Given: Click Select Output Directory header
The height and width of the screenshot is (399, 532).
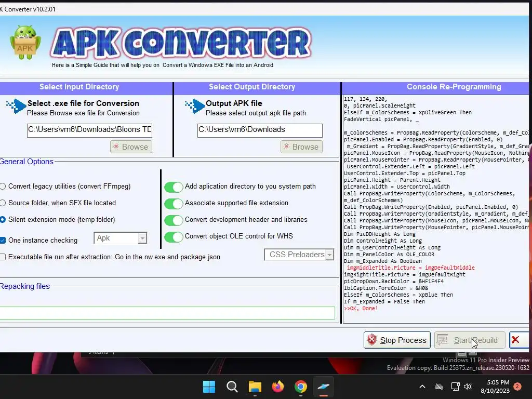Looking at the screenshot, I should pos(252,87).
